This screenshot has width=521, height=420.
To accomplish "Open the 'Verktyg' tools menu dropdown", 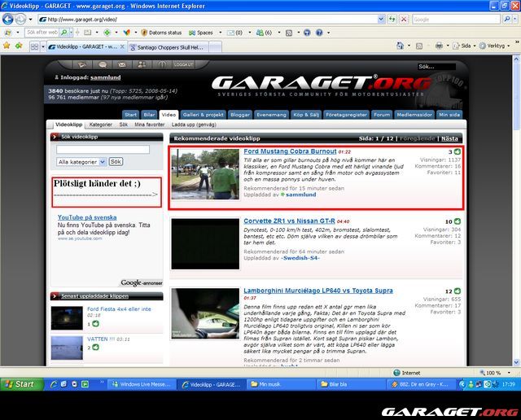I will tap(494, 46).
